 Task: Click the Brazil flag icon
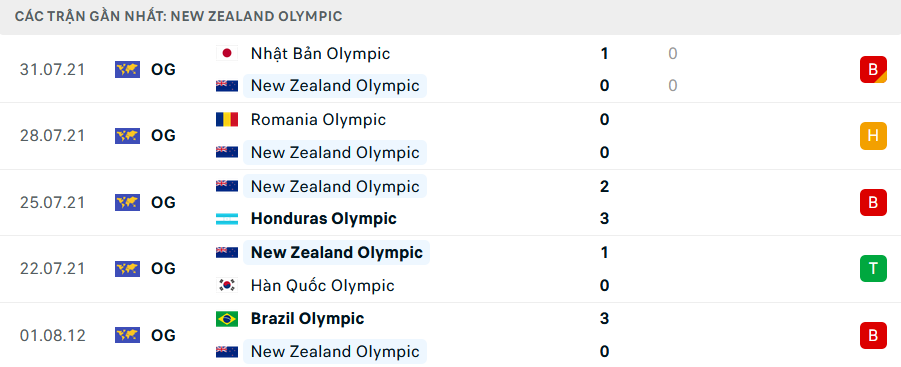tap(227, 319)
